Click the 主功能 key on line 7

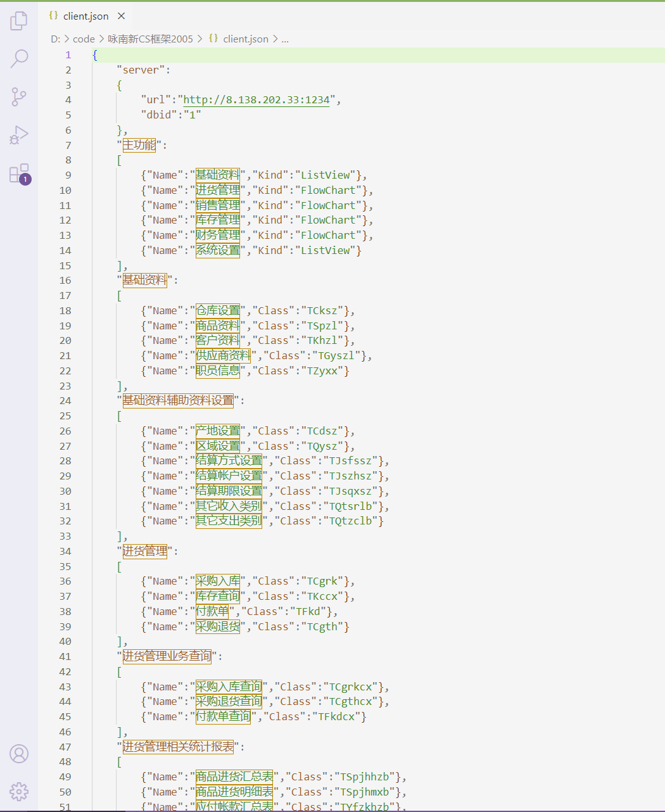point(139,145)
